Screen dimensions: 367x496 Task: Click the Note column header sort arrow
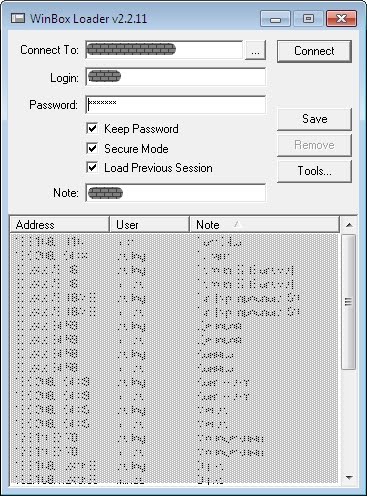(236, 224)
